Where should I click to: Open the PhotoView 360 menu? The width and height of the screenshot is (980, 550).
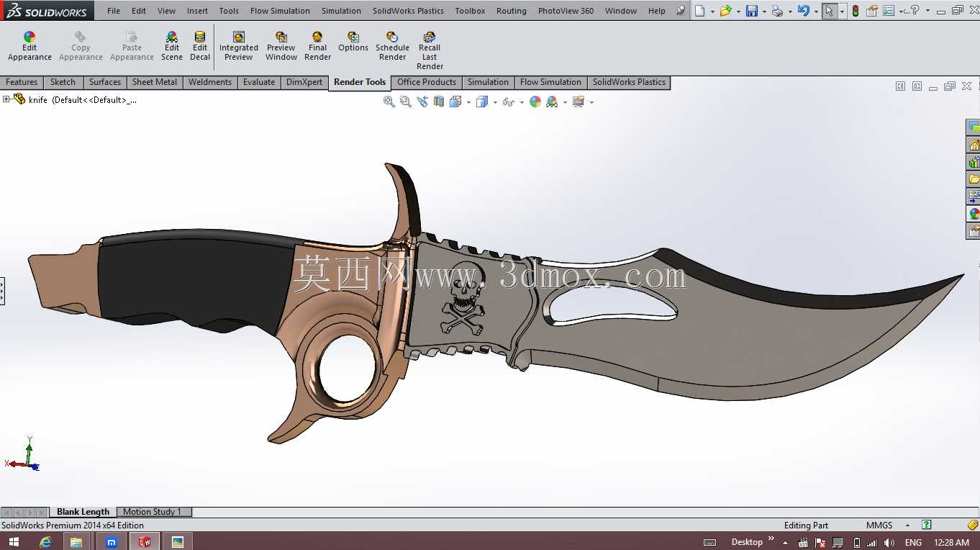coord(566,11)
